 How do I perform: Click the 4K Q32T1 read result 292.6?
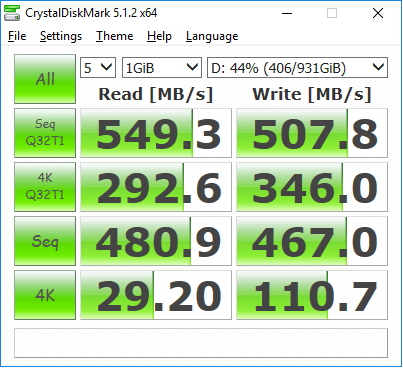(x=156, y=187)
